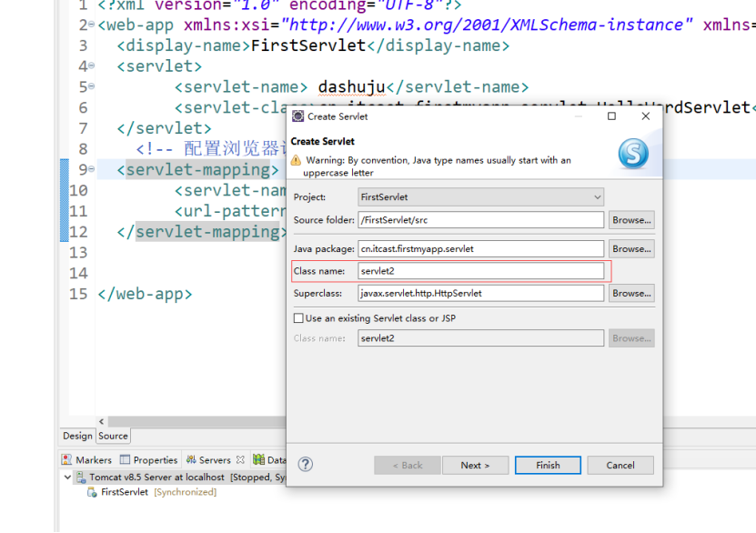Screen dimensions: 756x533
Task: Check Use an existing Servlet class or JSP
Action: click(x=298, y=318)
